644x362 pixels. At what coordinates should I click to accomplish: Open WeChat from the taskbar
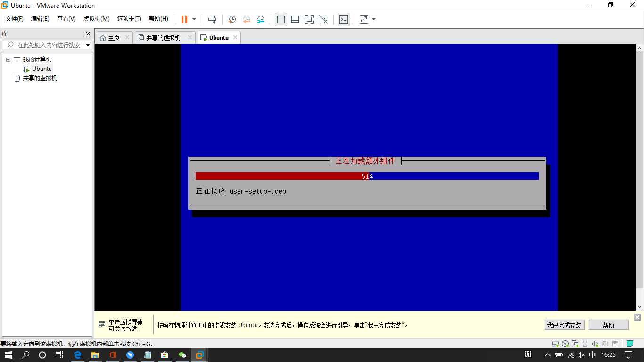(182, 355)
